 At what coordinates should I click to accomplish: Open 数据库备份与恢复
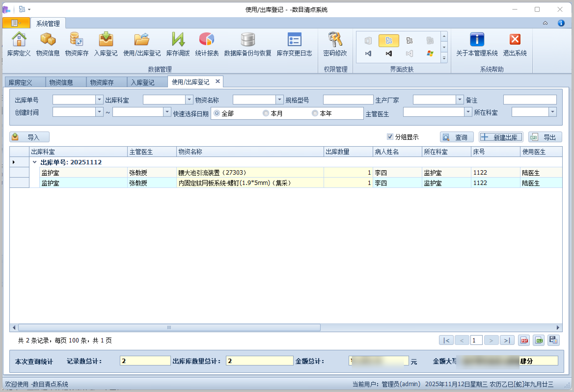247,44
